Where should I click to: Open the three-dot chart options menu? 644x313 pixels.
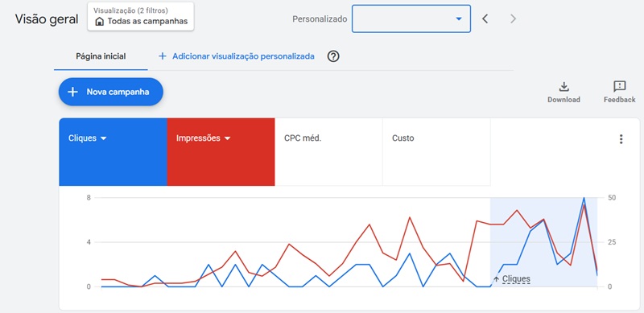pos(621,139)
